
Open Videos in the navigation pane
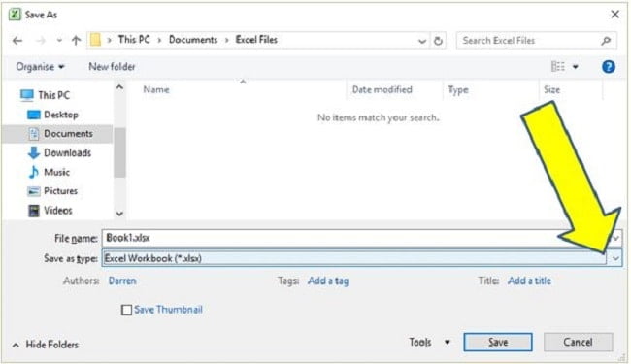(x=58, y=211)
